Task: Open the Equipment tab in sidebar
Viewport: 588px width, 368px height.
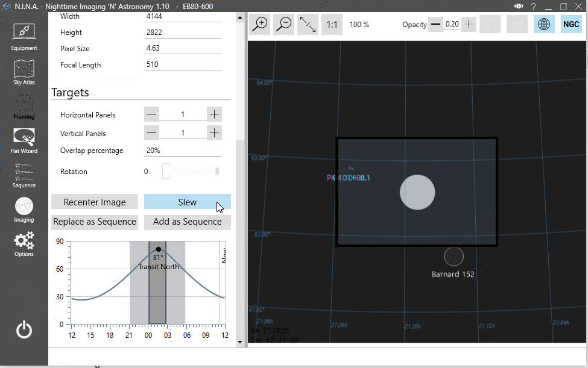Action: coord(24,36)
